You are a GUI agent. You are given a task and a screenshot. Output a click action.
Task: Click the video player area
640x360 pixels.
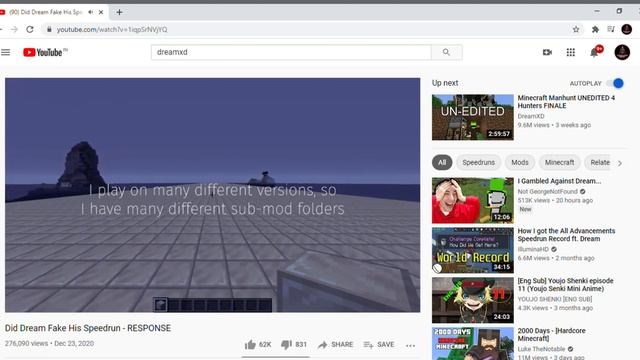(x=212, y=195)
